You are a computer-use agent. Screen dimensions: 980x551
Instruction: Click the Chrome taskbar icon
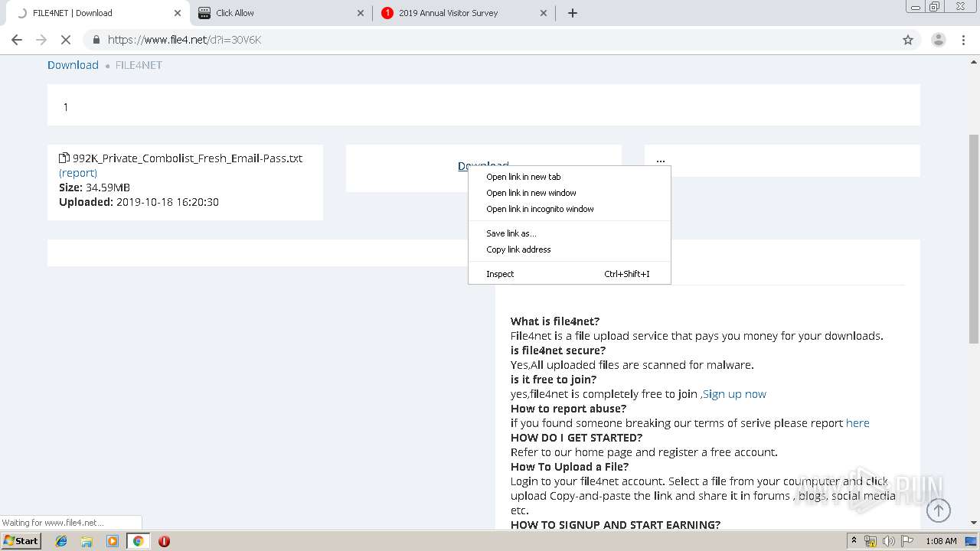pyautogui.click(x=138, y=541)
